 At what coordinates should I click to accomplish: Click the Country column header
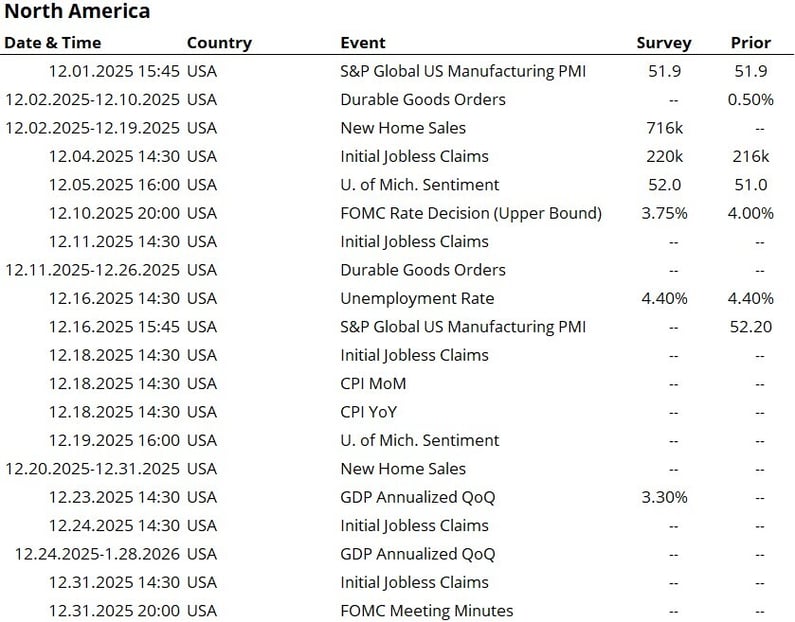coord(219,43)
